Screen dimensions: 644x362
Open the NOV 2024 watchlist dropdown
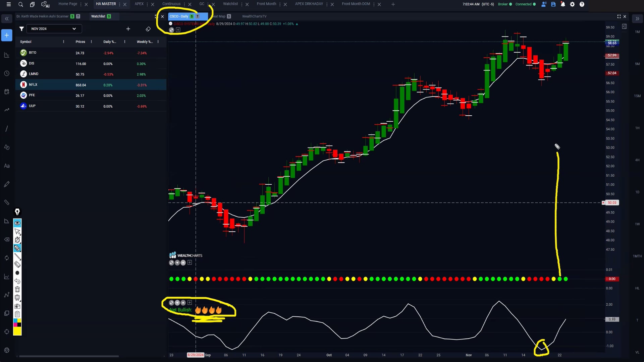(54, 29)
